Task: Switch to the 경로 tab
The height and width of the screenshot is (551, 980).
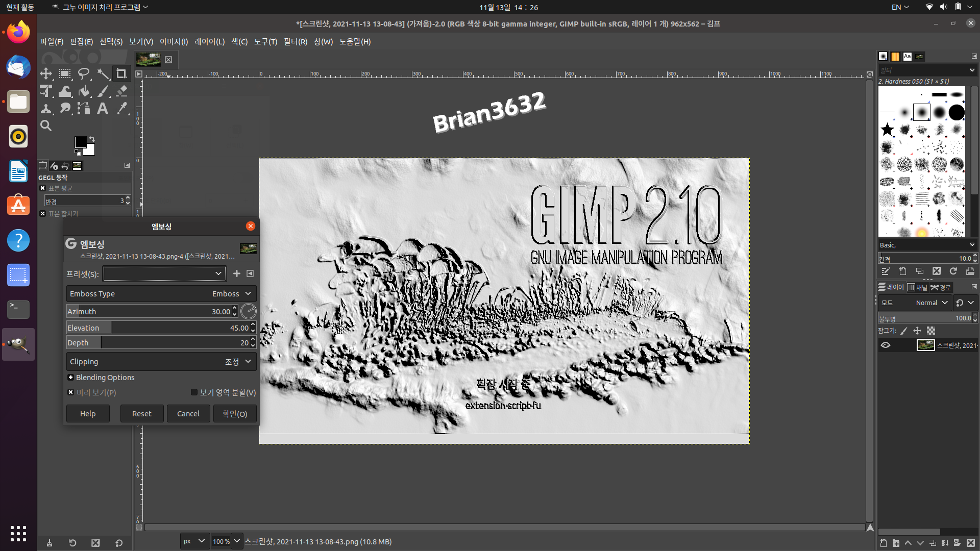Action: click(941, 287)
